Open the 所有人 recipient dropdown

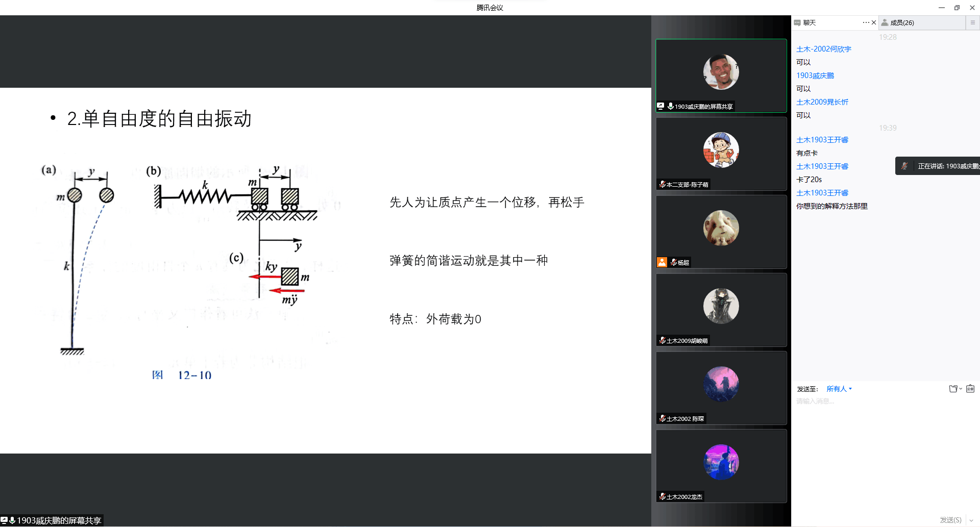(x=839, y=389)
